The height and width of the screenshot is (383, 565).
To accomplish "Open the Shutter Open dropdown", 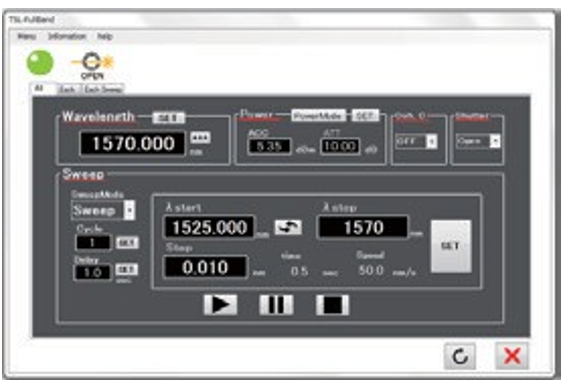I will [x=479, y=141].
